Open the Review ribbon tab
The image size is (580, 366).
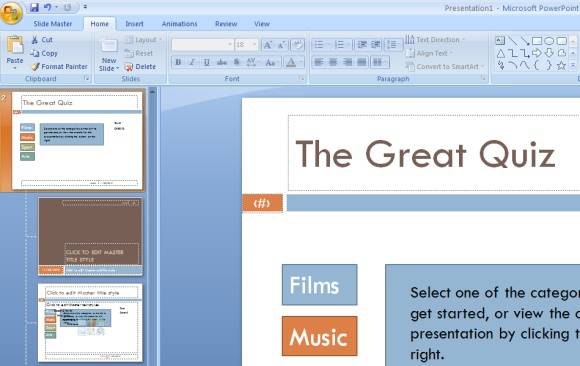click(x=226, y=24)
